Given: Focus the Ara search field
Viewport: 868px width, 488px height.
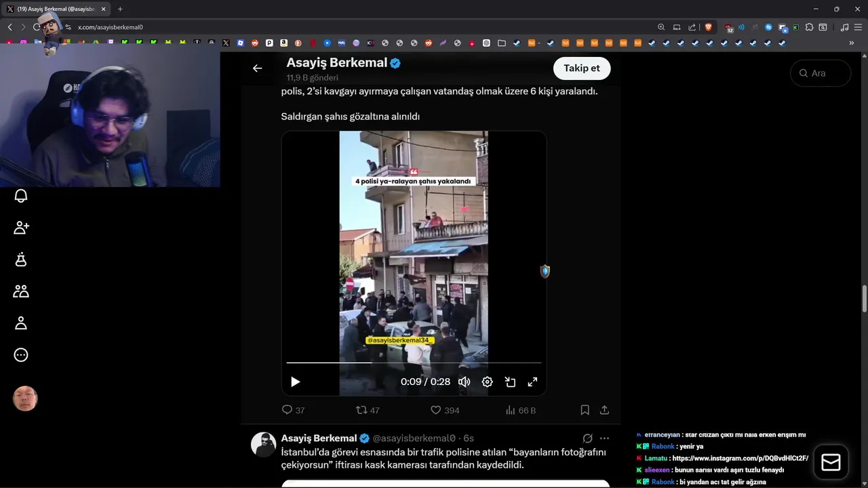Looking at the screenshot, I should [821, 73].
